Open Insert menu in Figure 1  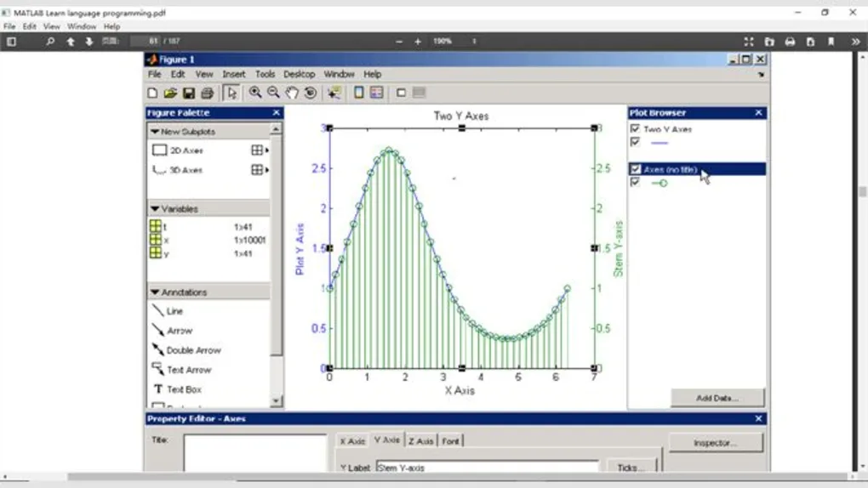tap(234, 74)
